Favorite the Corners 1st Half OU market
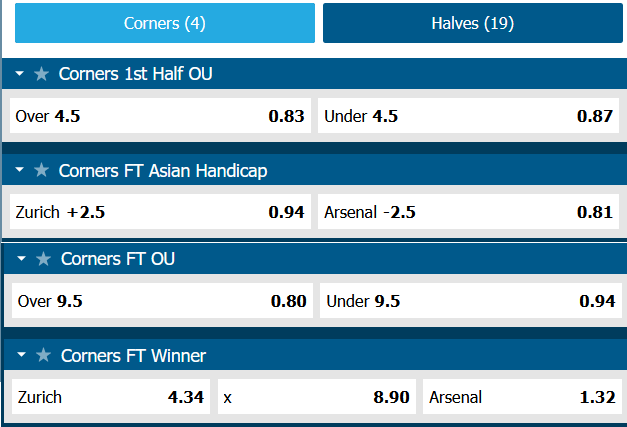Screen dimensions: 627x427 pyautogui.click(x=41, y=74)
